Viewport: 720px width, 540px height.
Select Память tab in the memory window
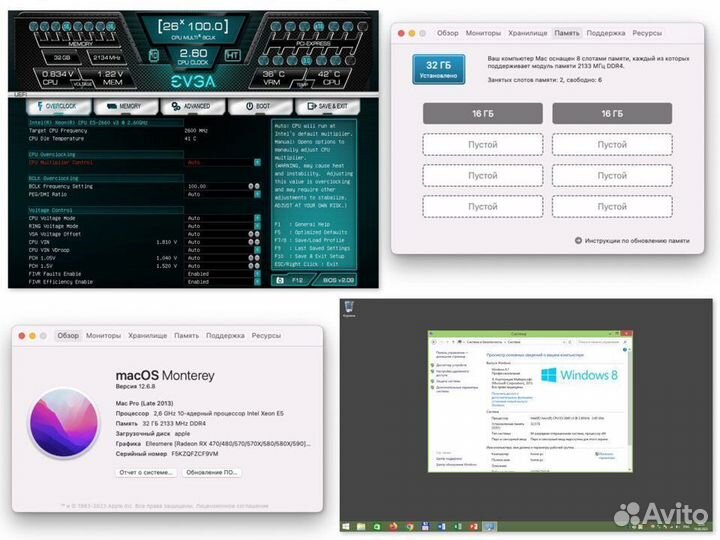pos(567,33)
